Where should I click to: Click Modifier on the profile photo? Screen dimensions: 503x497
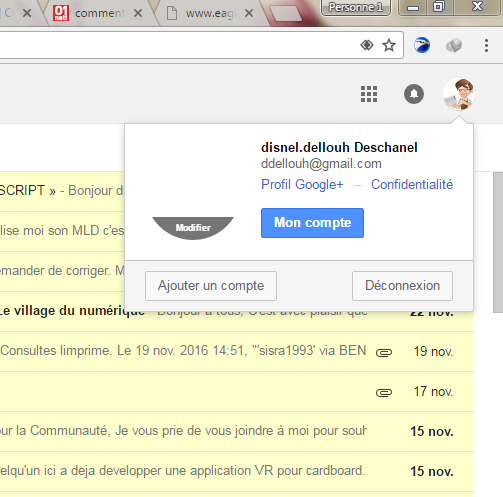coord(193,228)
